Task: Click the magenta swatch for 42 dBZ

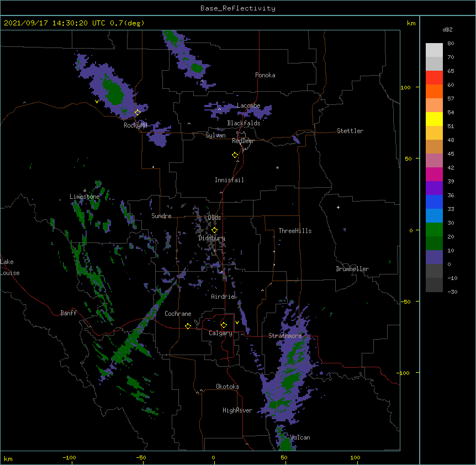Action: (x=434, y=174)
